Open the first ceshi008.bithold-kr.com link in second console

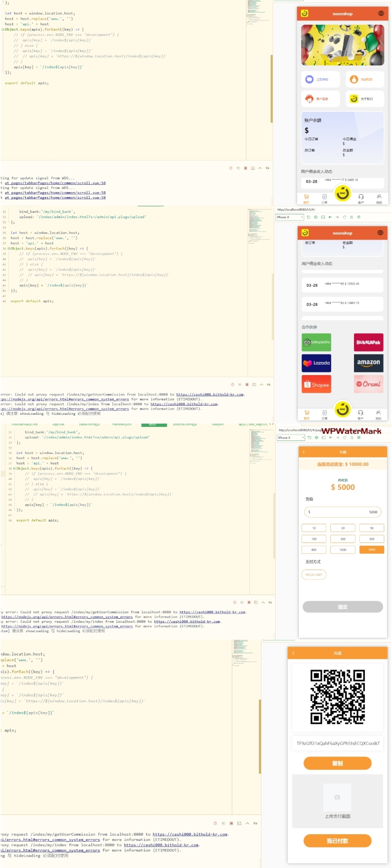coord(210,395)
